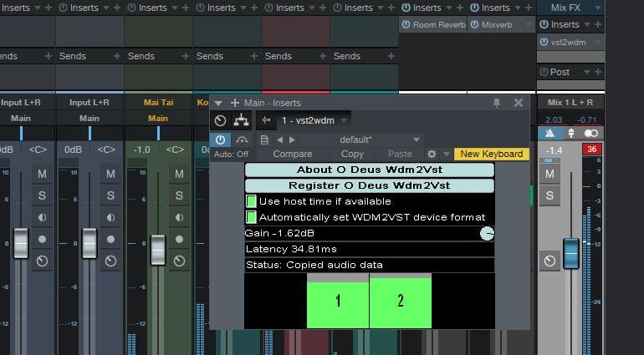Viewport: 644px width, 355px height.
Task: Click the Compare button
Action: [293, 154]
